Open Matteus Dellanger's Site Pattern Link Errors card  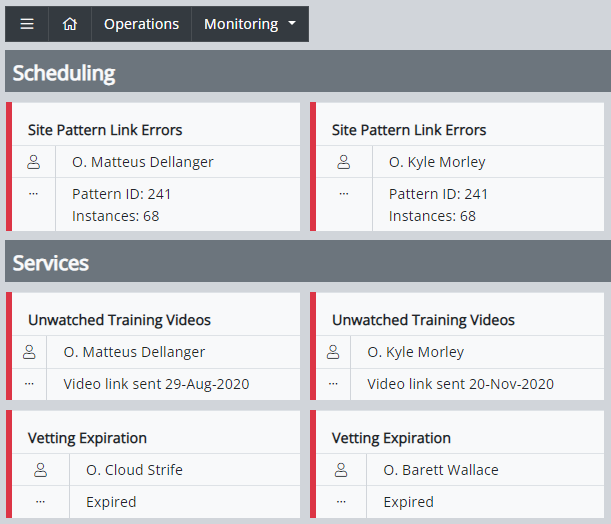click(105, 130)
